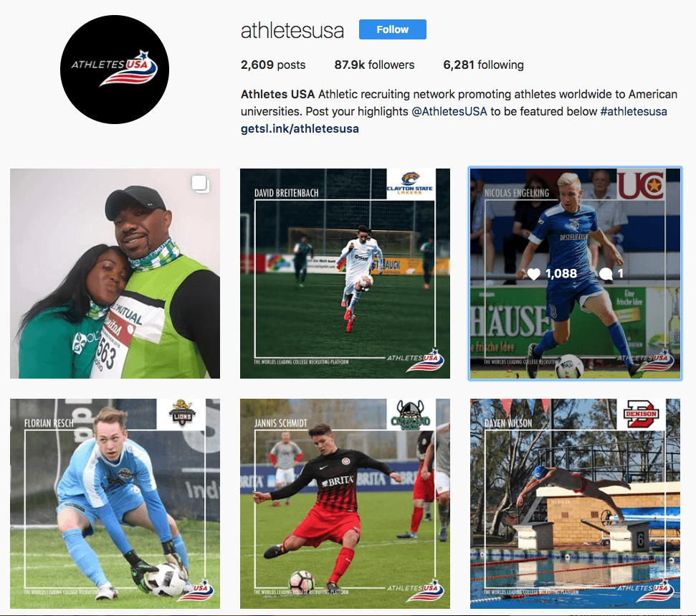Click the Follow button
The width and height of the screenshot is (696, 616).
click(x=392, y=29)
